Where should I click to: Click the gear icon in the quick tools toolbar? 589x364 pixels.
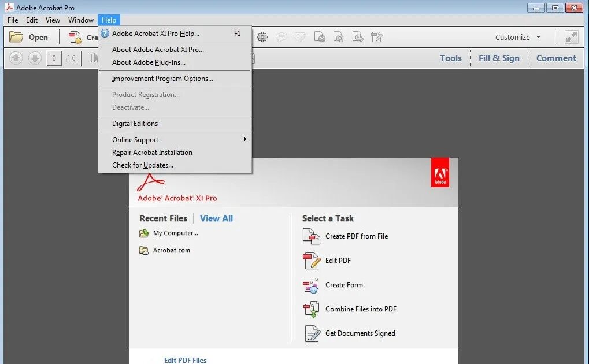coord(262,37)
